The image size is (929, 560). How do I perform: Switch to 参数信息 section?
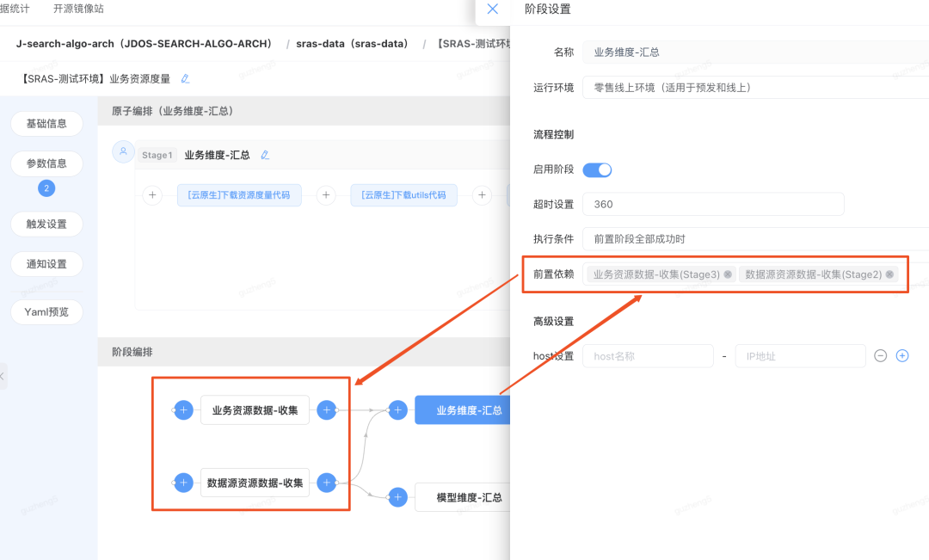pos(46,163)
